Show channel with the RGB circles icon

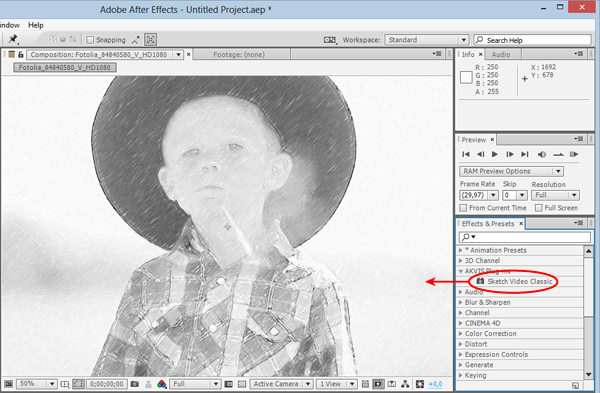coord(161,384)
